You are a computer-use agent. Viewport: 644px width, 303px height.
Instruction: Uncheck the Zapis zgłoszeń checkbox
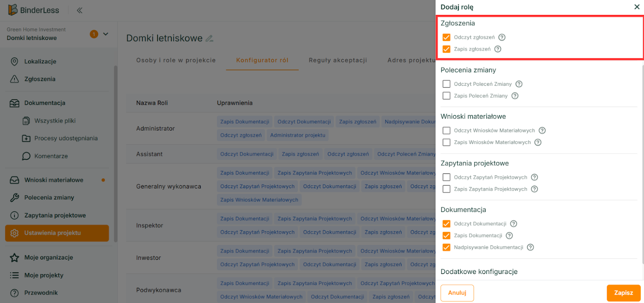(446, 49)
